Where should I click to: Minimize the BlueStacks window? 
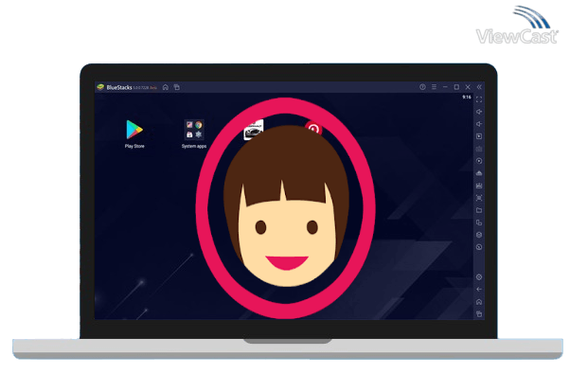click(445, 87)
